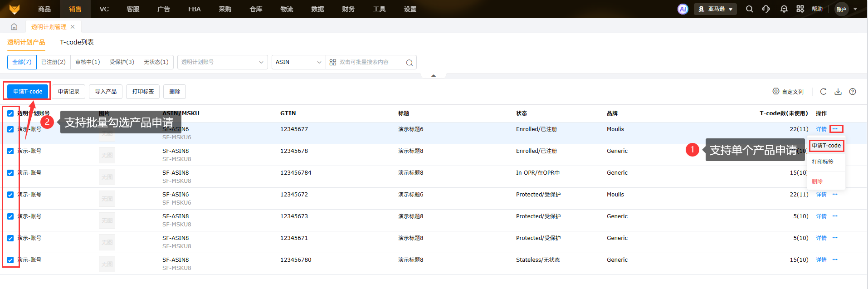Viewport: 868px width, 289px height.
Task: Open the 亚马逊 platform selector
Action: pyautogui.click(x=715, y=9)
